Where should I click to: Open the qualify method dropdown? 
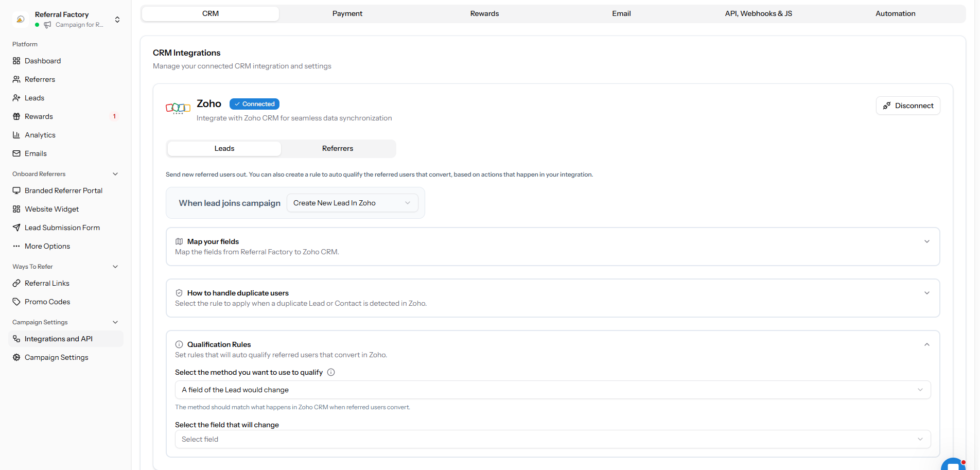553,390
